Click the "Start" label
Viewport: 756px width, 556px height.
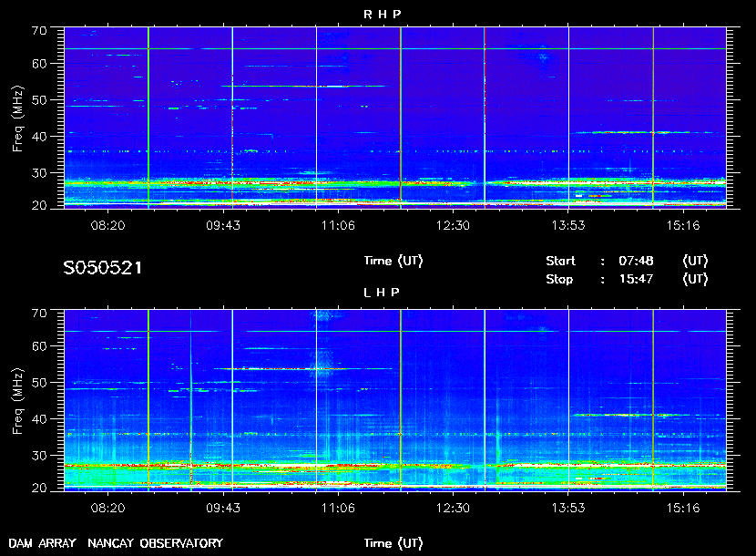(560, 261)
